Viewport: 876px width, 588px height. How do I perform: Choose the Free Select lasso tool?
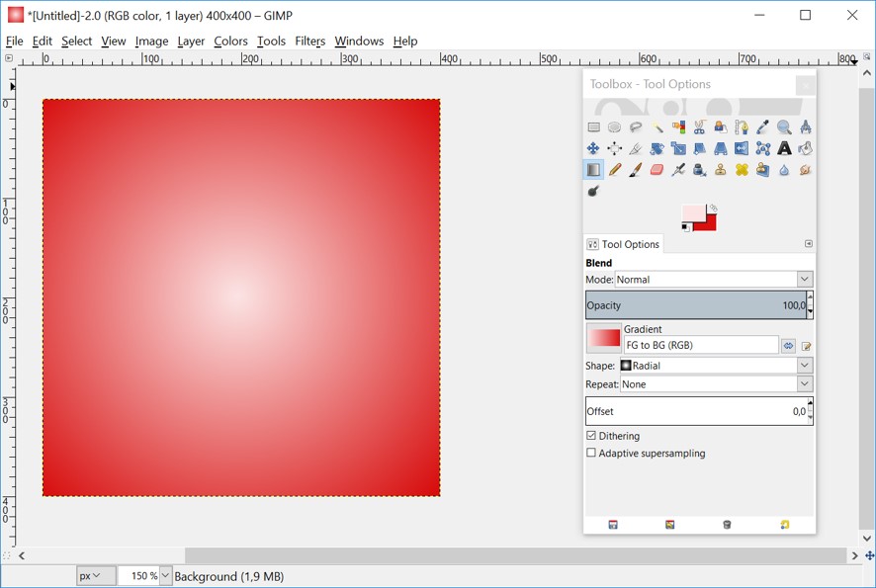pyautogui.click(x=636, y=127)
